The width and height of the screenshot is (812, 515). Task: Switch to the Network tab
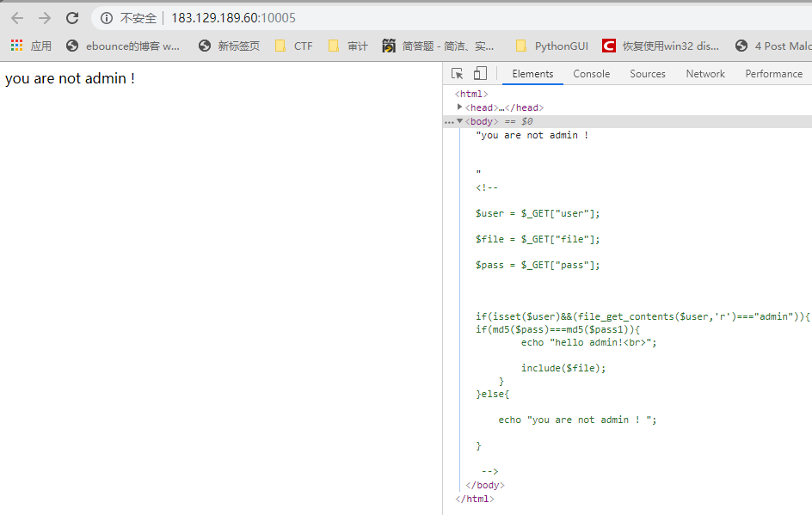pos(705,74)
